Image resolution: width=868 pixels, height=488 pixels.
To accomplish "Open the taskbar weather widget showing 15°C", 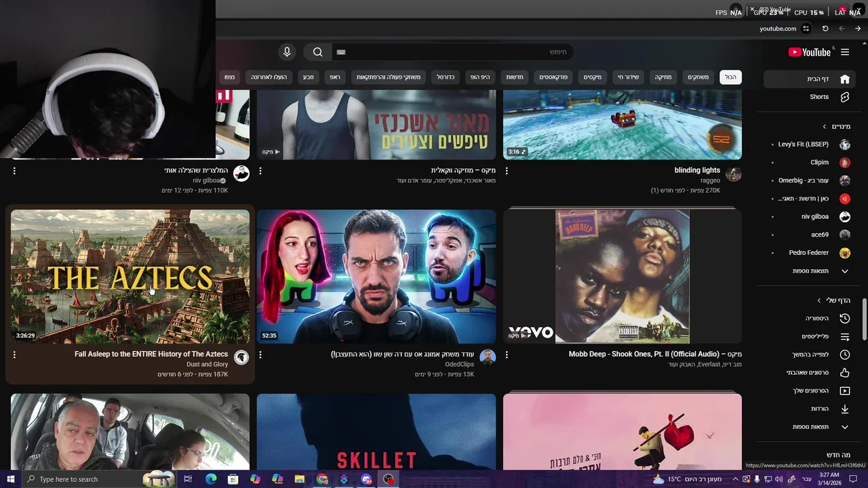I will coord(686,479).
